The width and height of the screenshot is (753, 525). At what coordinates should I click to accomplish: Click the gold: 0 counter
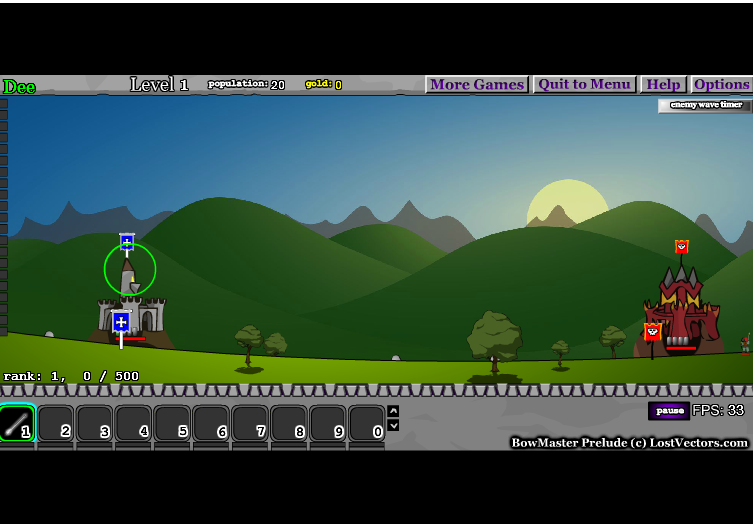point(324,85)
